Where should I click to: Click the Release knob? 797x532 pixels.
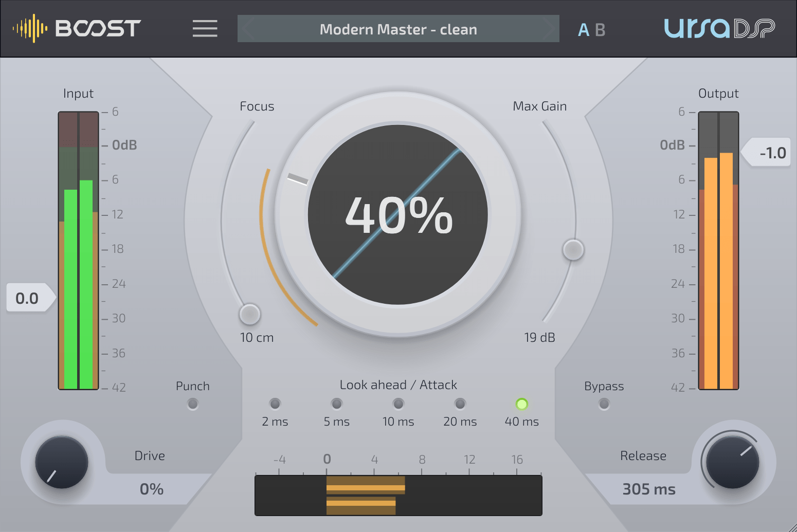733,462
